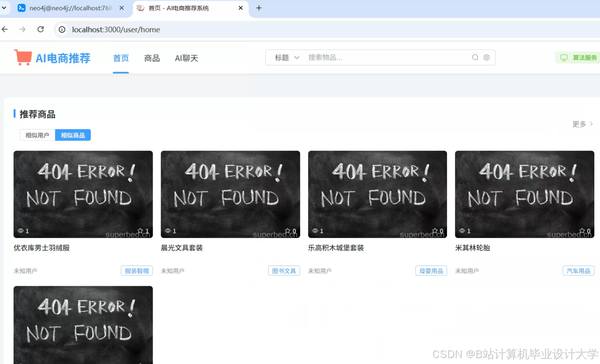Viewport: 600px width, 364px height.
Task: Click the star rating icon on 晨光文具套装
Action: coord(288,230)
